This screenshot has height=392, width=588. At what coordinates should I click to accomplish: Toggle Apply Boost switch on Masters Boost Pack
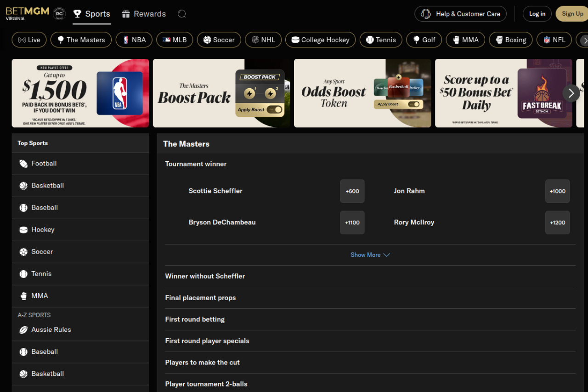pos(275,110)
